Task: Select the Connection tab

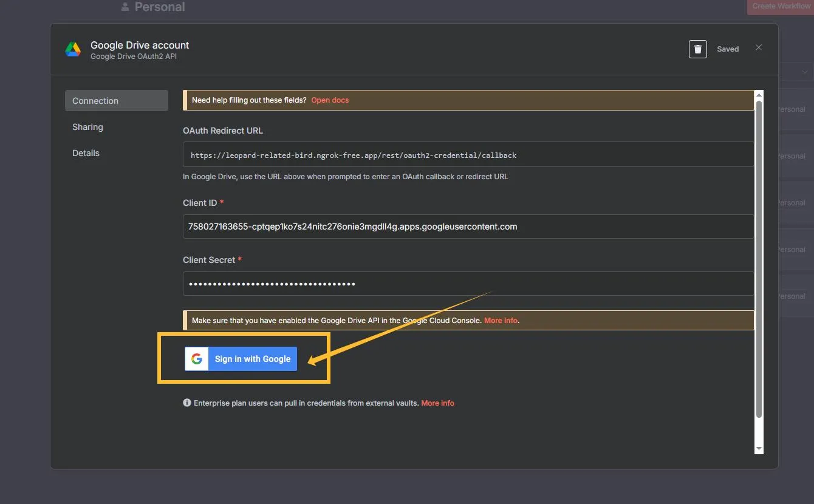Action: click(95, 100)
